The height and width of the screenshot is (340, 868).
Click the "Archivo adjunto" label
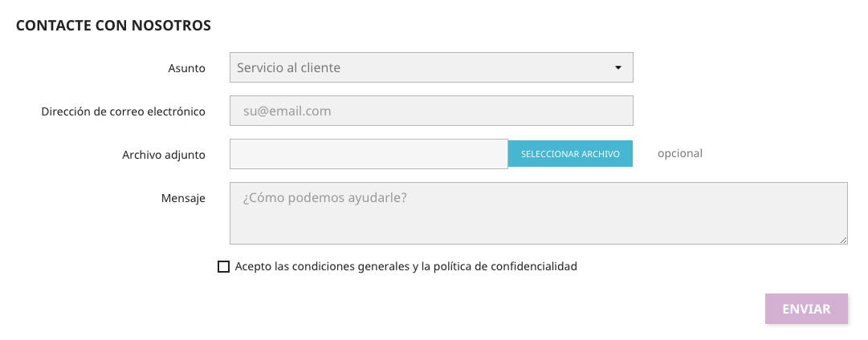(x=164, y=154)
